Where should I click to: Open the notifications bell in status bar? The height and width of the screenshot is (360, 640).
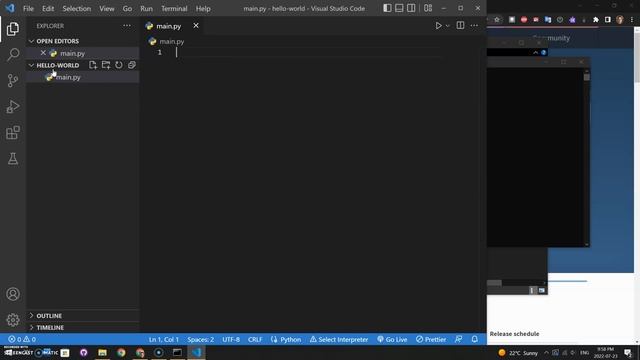click(x=475, y=339)
